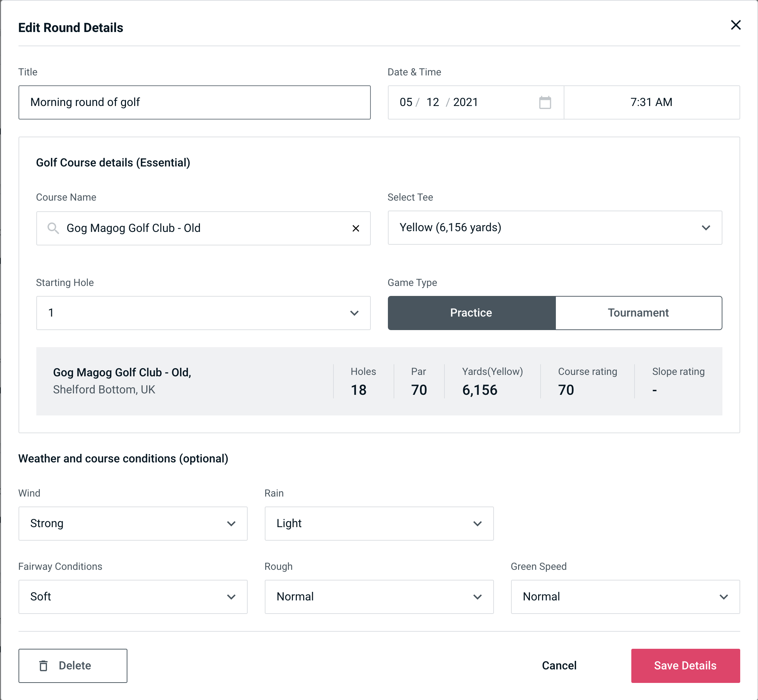
Task: Select the Rough condition dropdown
Action: [x=380, y=596]
